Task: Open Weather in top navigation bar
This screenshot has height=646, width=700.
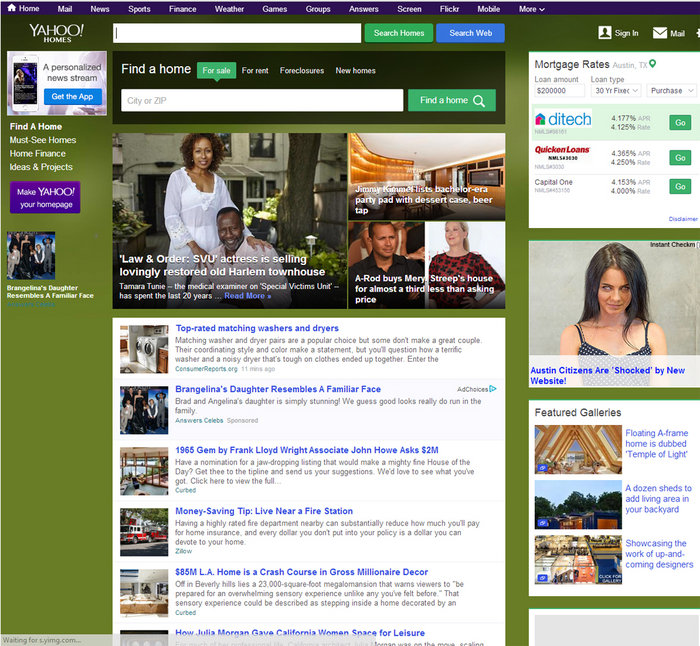Action: 229,9
